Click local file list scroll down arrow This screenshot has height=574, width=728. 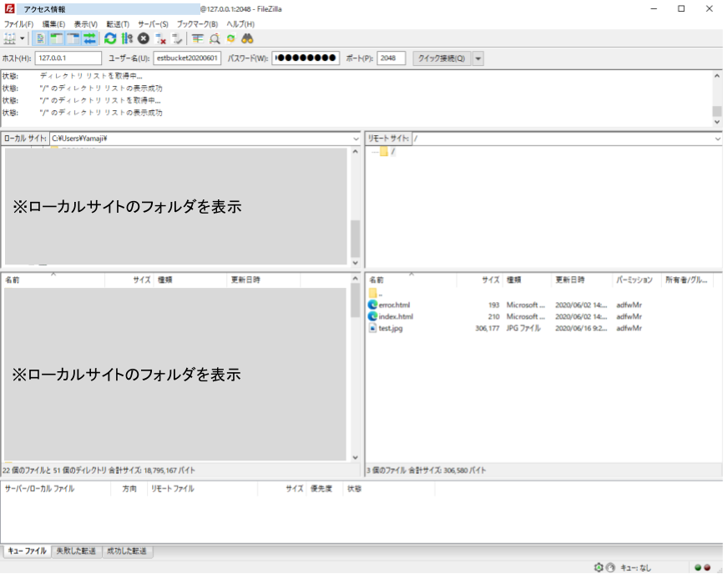point(355,457)
